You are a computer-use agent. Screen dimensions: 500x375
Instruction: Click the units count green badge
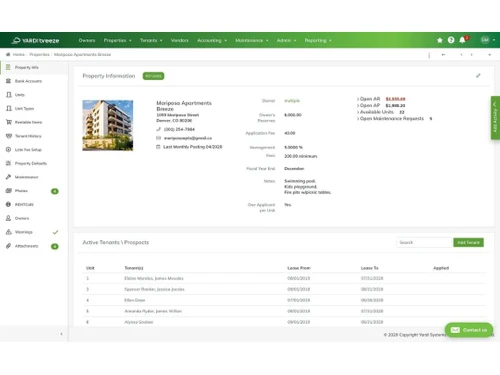(x=153, y=76)
